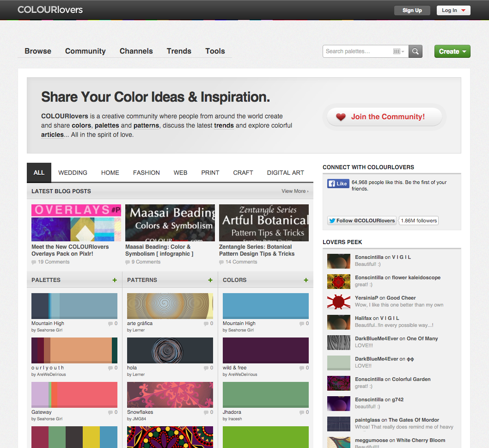Click the 14 Comments bubble icon

(x=221, y=262)
